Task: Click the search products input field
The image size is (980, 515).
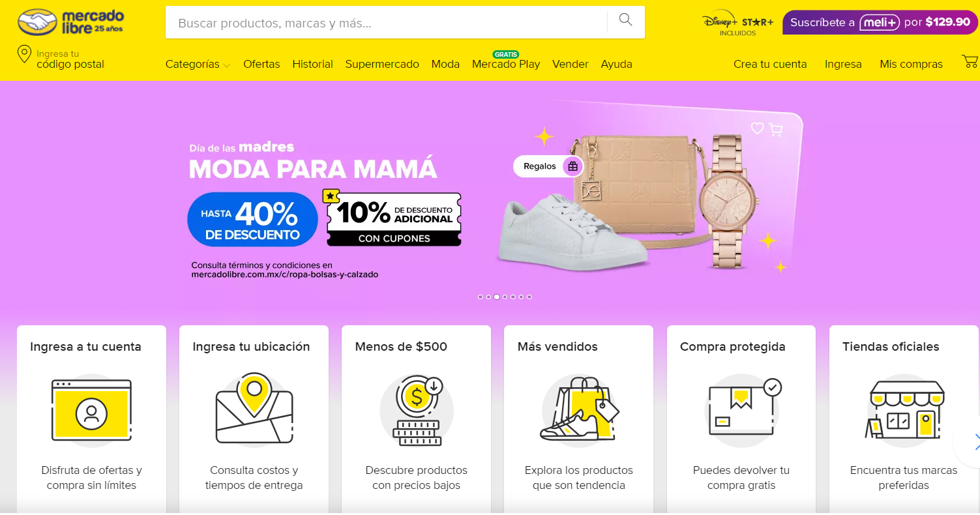Action: coord(387,22)
